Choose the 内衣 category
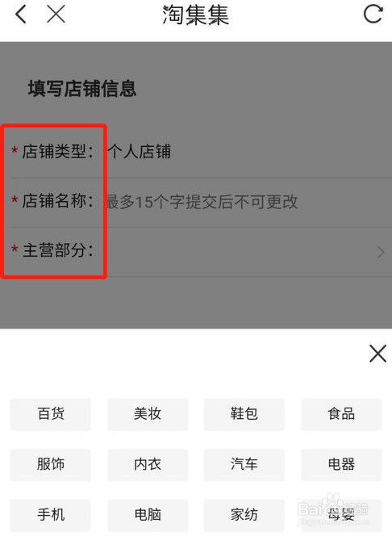Image resolution: width=392 pixels, height=536 pixels. (148, 464)
